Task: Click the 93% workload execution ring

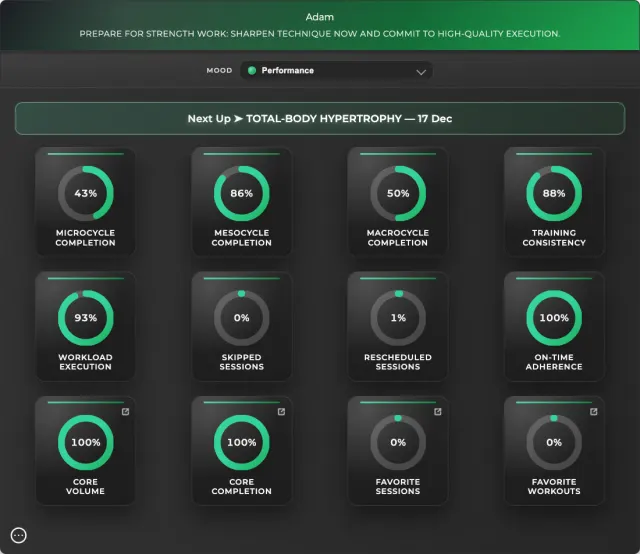Action: coord(86,318)
